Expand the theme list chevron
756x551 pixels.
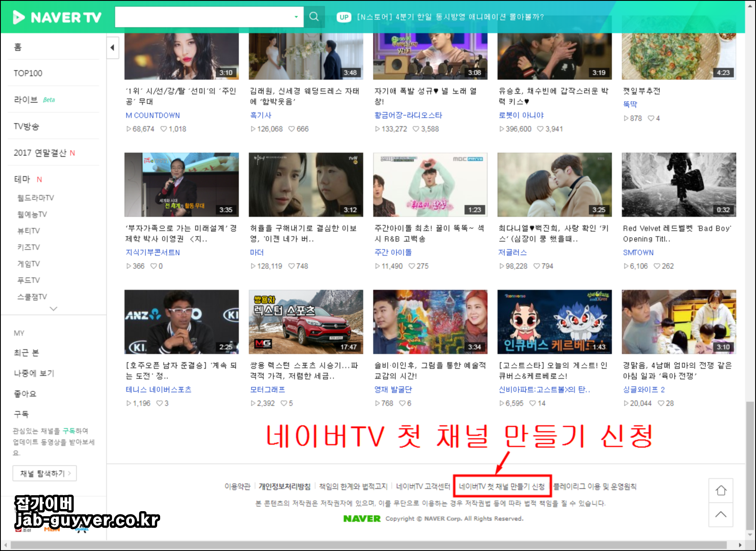53,308
